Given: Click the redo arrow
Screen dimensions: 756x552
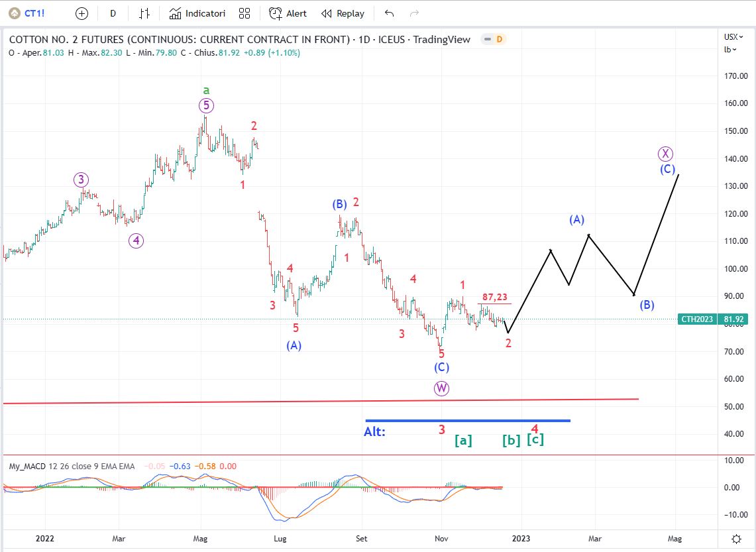Looking at the screenshot, I should 415,13.
